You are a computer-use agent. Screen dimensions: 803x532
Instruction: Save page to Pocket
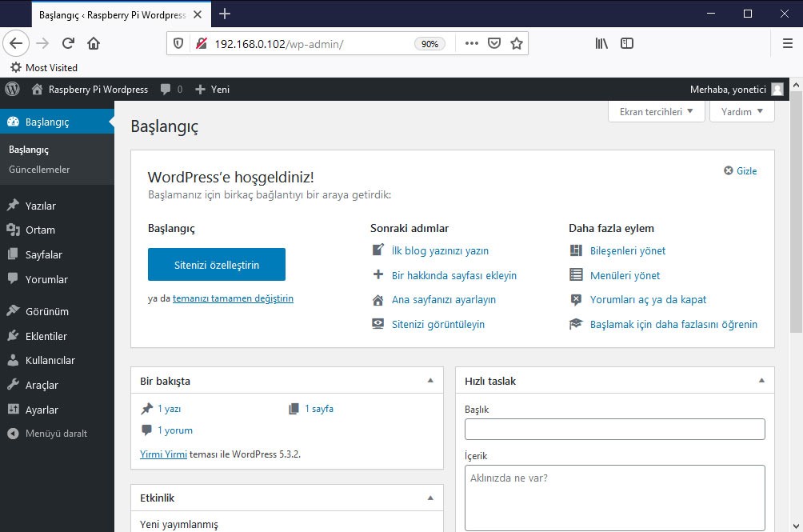[x=494, y=43]
